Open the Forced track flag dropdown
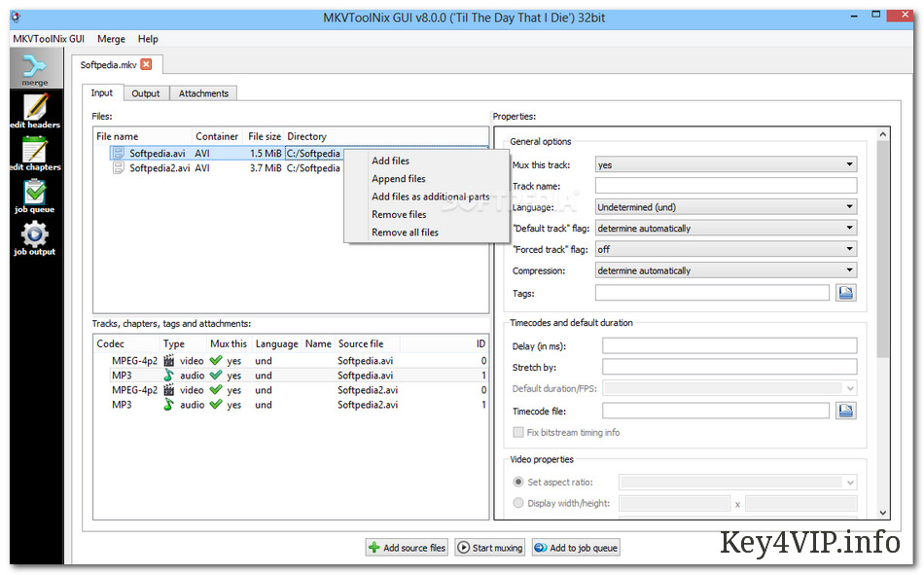This screenshot has width=924, height=575. click(726, 249)
